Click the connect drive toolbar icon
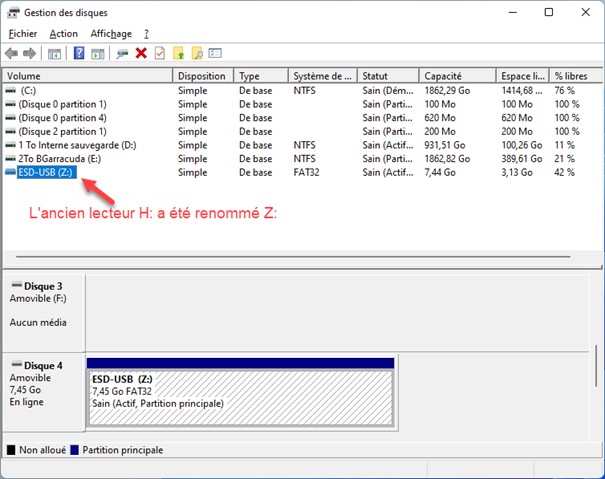Screen dimensions: 605x479 tap(122, 53)
